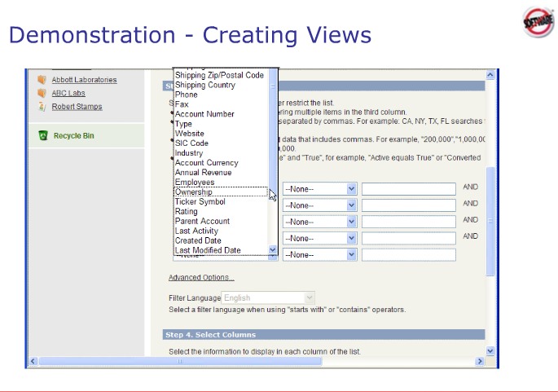Click the Recycle Bin icon

coord(43,135)
